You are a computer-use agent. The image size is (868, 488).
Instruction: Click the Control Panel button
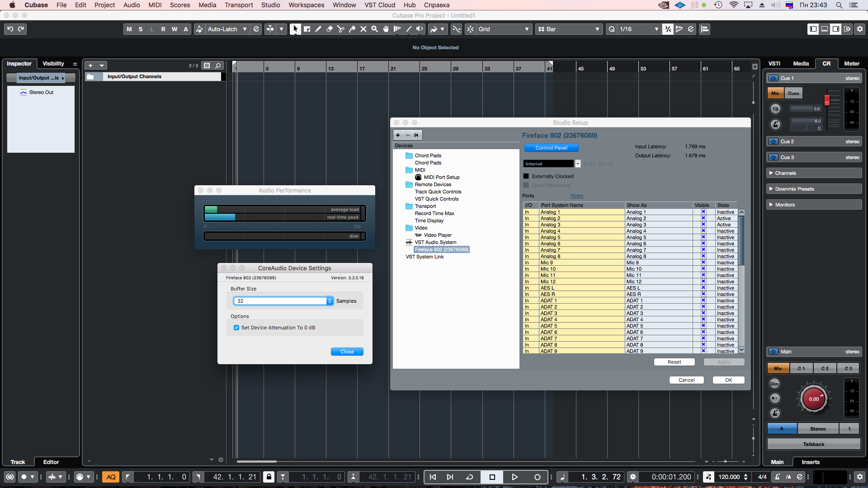coord(551,148)
